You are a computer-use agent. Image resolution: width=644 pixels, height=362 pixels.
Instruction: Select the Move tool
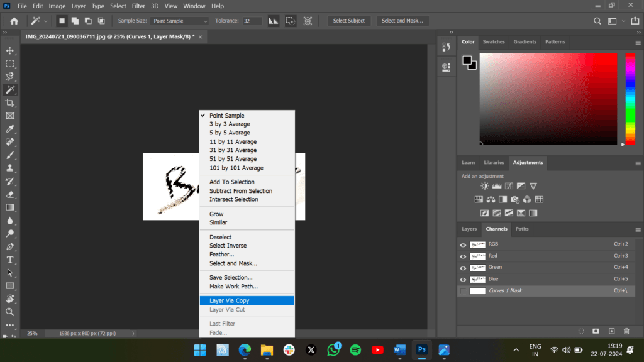tap(10, 50)
